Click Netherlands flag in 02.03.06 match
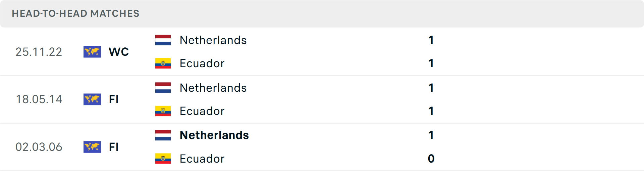 [x=163, y=135]
